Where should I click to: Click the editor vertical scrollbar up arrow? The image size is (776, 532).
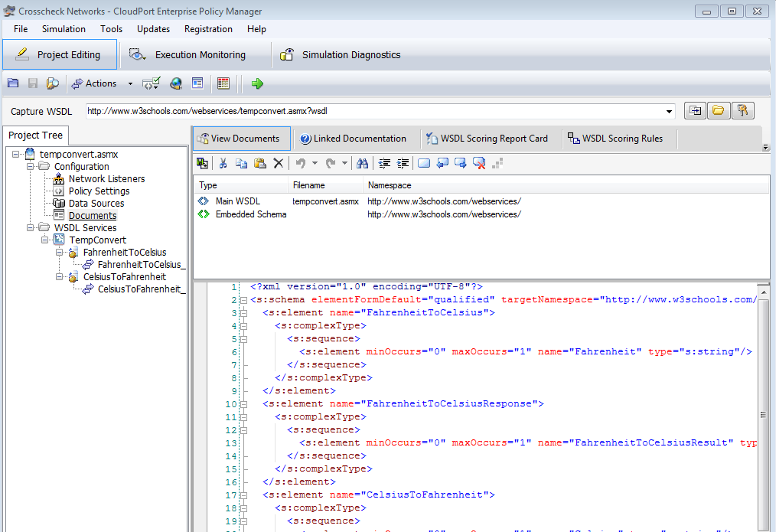tap(764, 292)
